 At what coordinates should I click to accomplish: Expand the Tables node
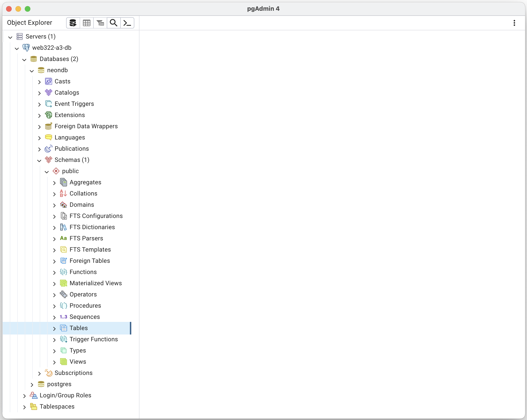pyautogui.click(x=54, y=328)
